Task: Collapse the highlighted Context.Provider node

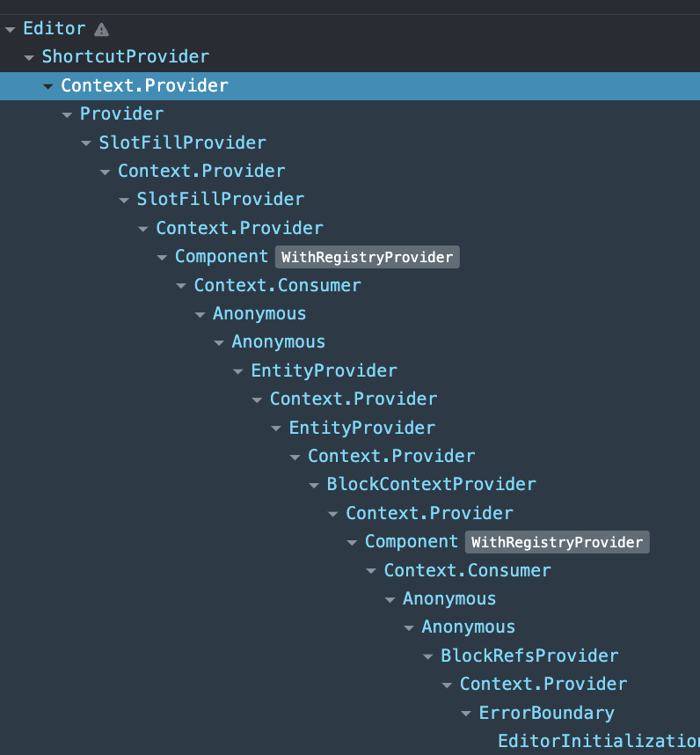Action: [x=48, y=85]
